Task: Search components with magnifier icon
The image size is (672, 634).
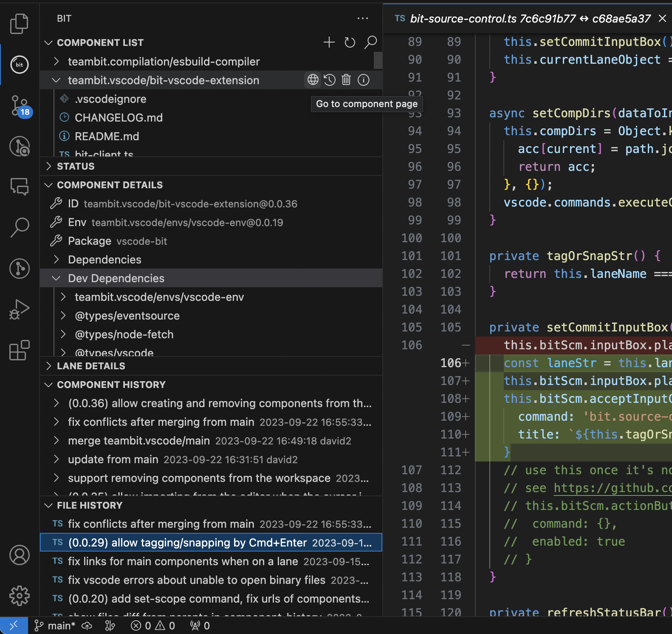Action: click(370, 42)
